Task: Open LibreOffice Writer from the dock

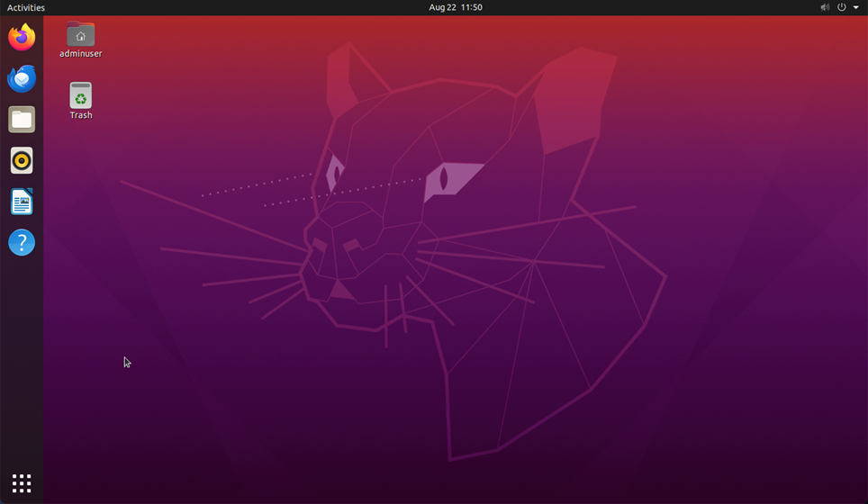Action: [22, 202]
